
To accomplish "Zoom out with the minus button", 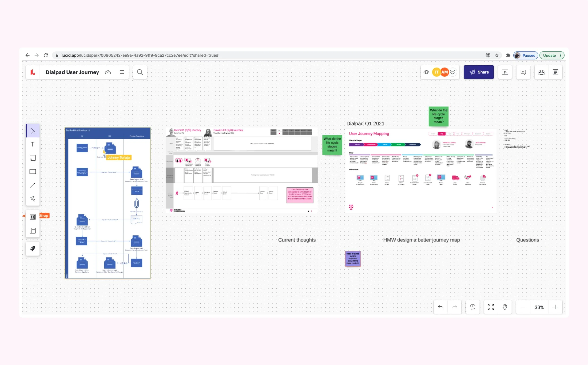I will pos(523,307).
